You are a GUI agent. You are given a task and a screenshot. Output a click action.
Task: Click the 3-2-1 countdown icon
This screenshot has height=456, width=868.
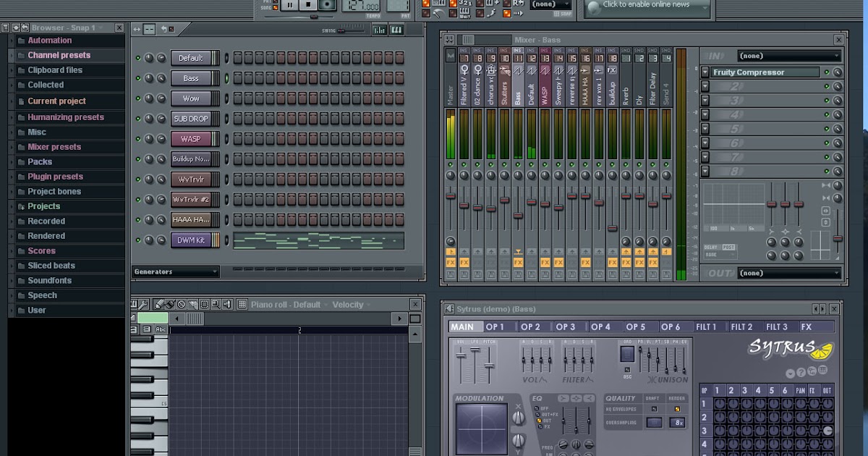465,3
